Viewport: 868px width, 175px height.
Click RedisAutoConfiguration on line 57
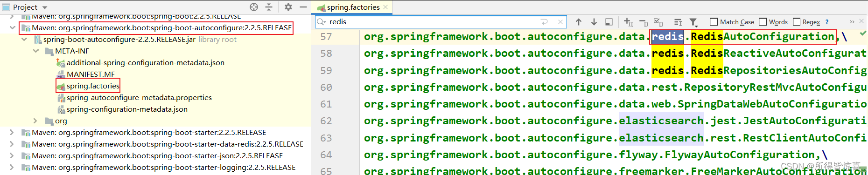click(x=763, y=36)
